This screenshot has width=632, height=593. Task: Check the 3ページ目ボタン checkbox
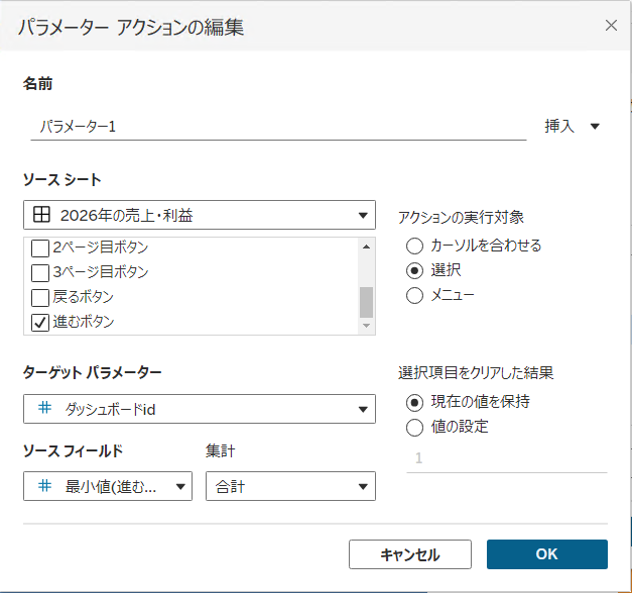tap(40, 273)
